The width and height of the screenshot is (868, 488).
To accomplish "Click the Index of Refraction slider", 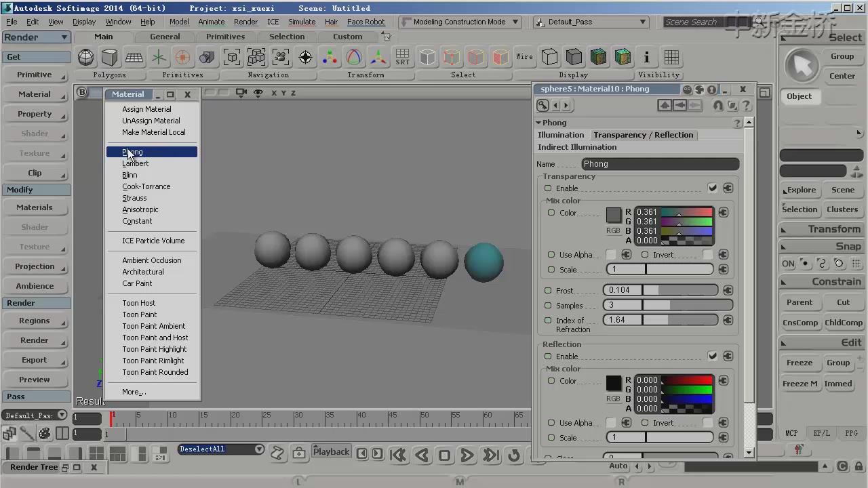I will pyautogui.click(x=660, y=320).
